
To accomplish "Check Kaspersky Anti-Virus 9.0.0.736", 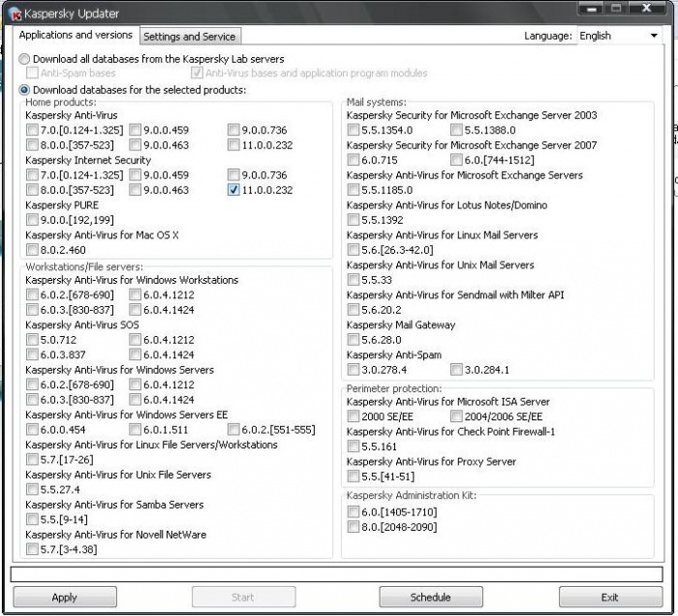I will [233, 130].
